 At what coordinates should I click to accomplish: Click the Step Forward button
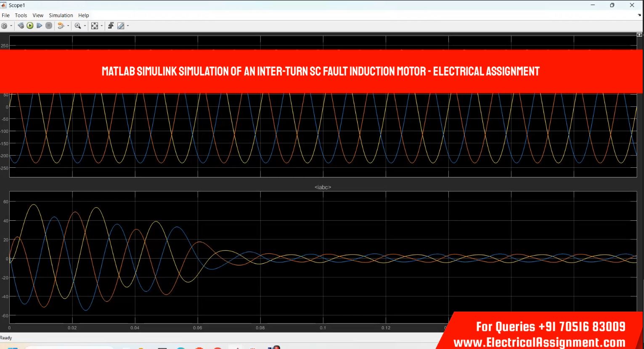(x=39, y=26)
